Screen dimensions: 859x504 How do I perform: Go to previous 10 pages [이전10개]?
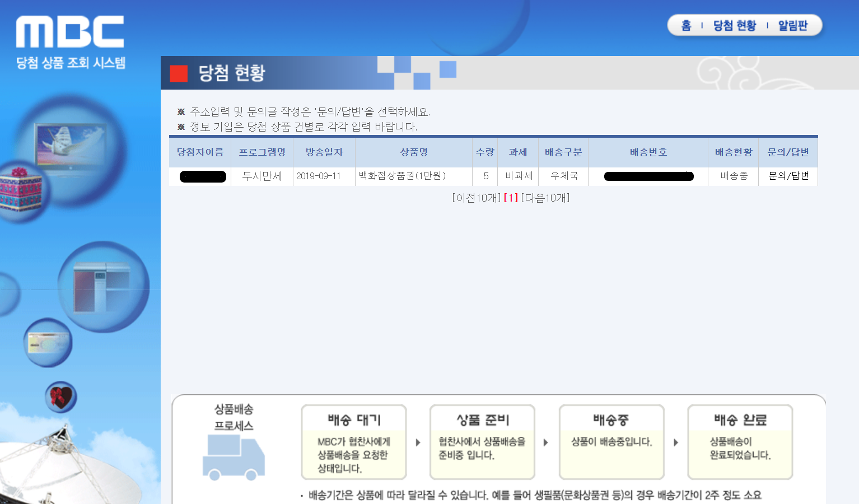click(477, 198)
